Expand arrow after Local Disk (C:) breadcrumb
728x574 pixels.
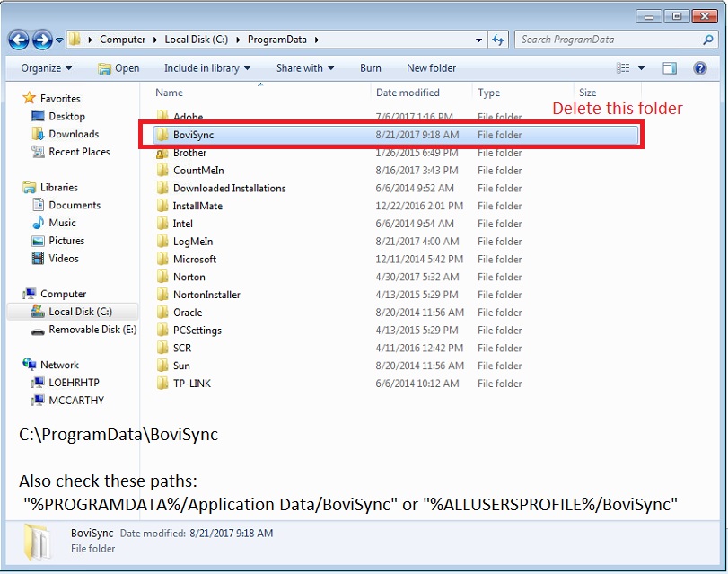(x=238, y=40)
